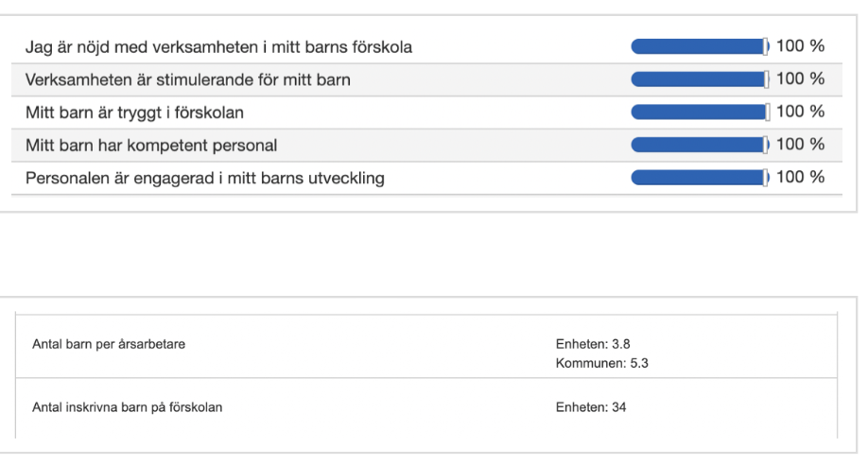Click progress bar for "kompetent personal" row
Image resolution: width=868 pixels, height=465 pixels.
point(700,146)
